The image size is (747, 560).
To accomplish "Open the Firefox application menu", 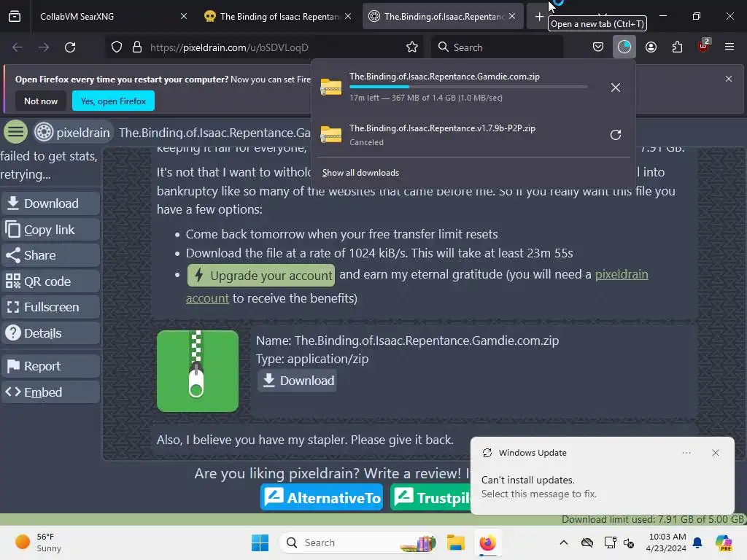I will [x=729, y=47].
